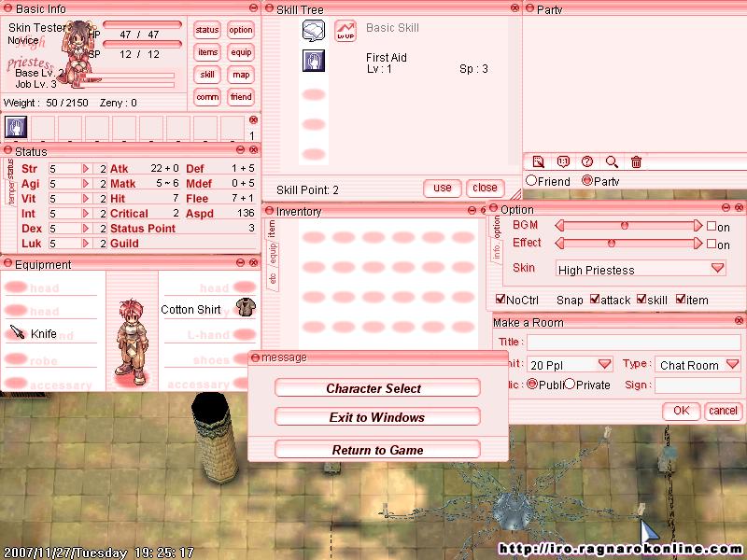
Task: Click the question mark help icon
Action: coord(587,161)
